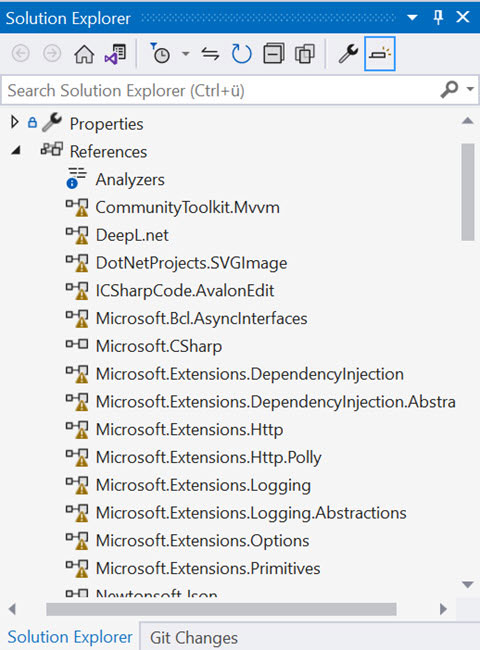Focus the Search Solution Explorer field
The image size is (480, 650).
[220, 90]
